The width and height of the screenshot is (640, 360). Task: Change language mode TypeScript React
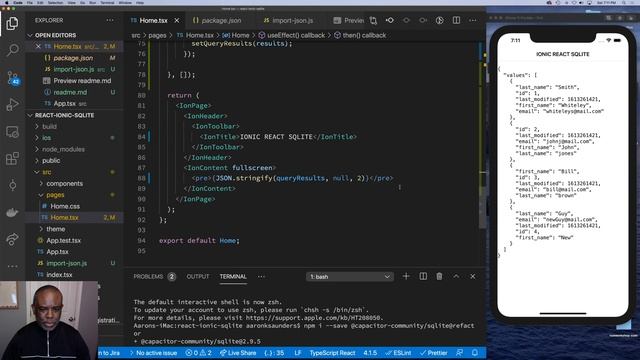coord(332,353)
